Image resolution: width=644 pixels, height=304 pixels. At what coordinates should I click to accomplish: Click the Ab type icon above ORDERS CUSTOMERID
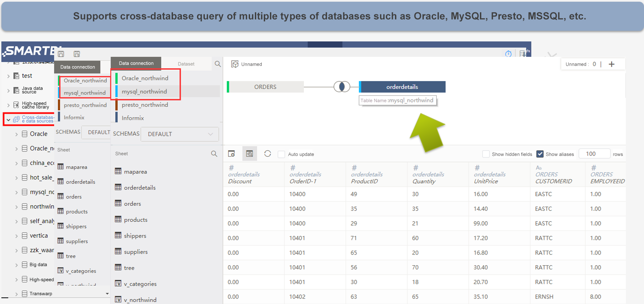click(x=539, y=168)
